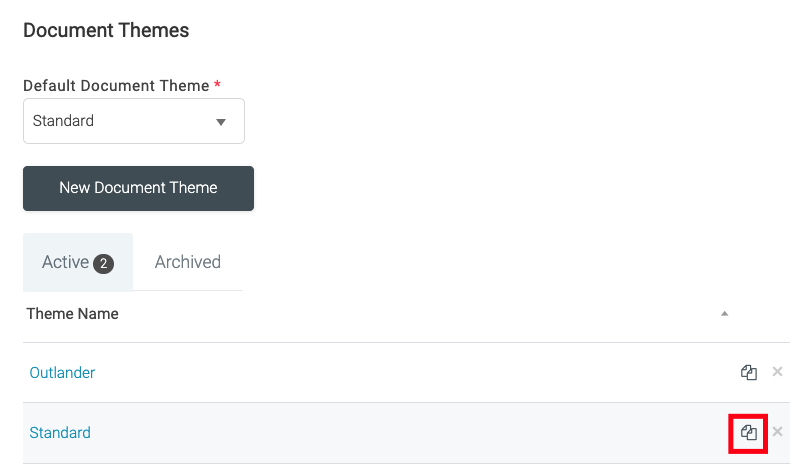This screenshot has width=796, height=475.
Task: Sort themes using the ascending arrow
Action: coord(724,314)
